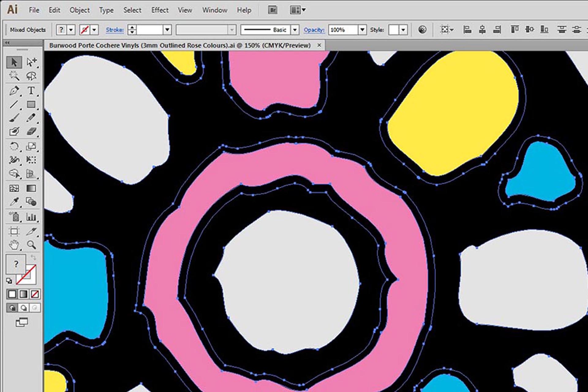The width and height of the screenshot is (588, 392).
Task: Select the Gradient tool
Action: pyautogui.click(x=31, y=188)
